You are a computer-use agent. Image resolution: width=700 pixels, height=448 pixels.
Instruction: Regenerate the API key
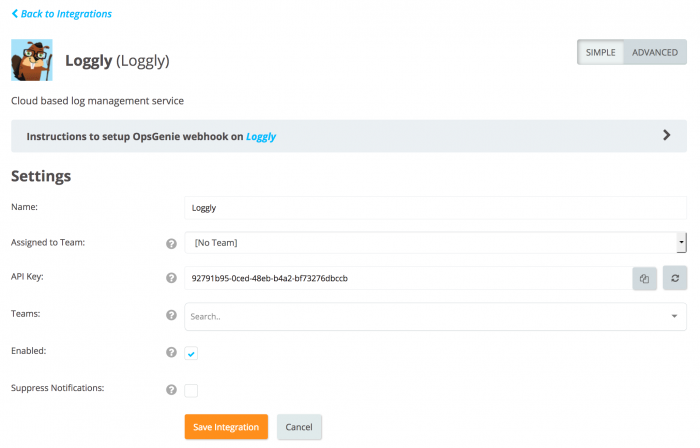pyautogui.click(x=675, y=278)
